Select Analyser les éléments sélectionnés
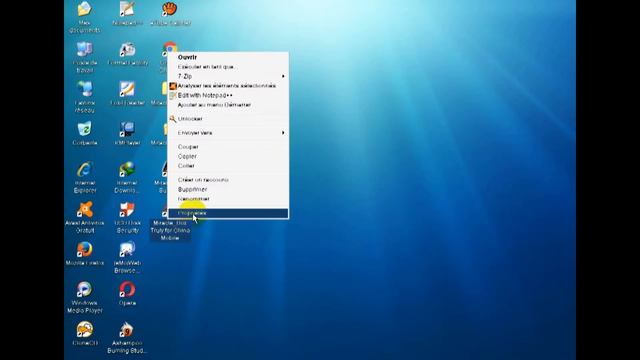Screen dimensions: 640x360 [228, 86]
